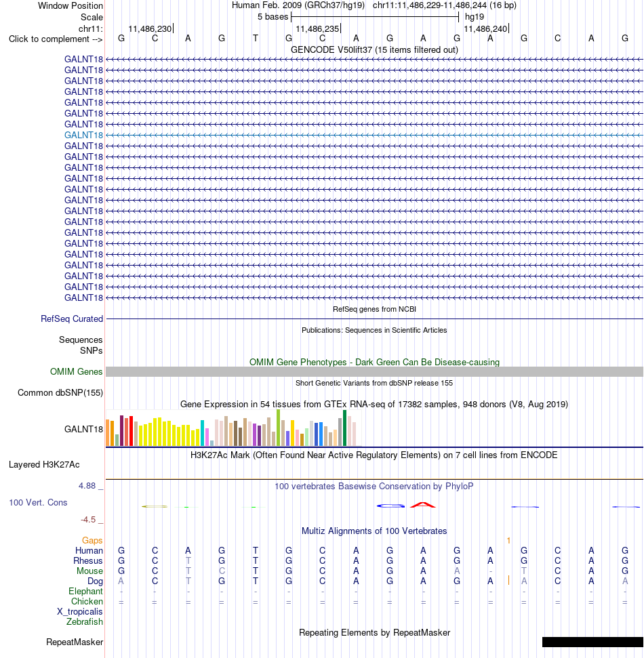Viewport: 644px width, 658px height.
Task: Select the Zebrafish alignment row label
Action: 84,622
